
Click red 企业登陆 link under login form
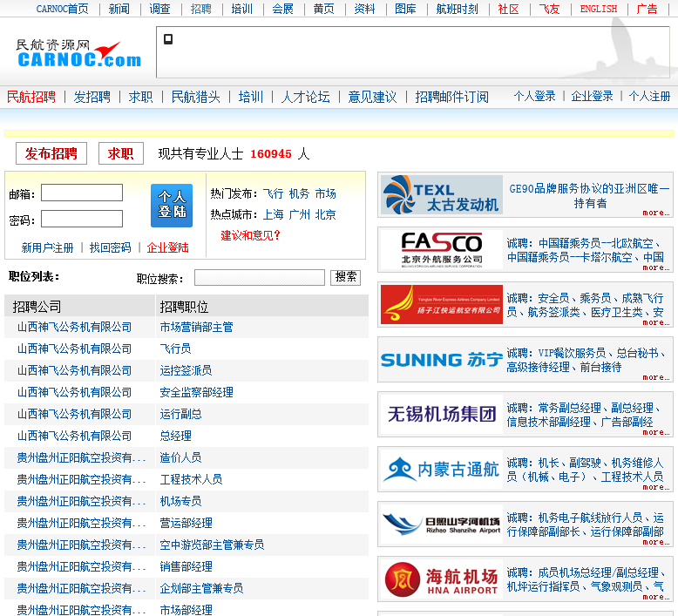point(168,247)
